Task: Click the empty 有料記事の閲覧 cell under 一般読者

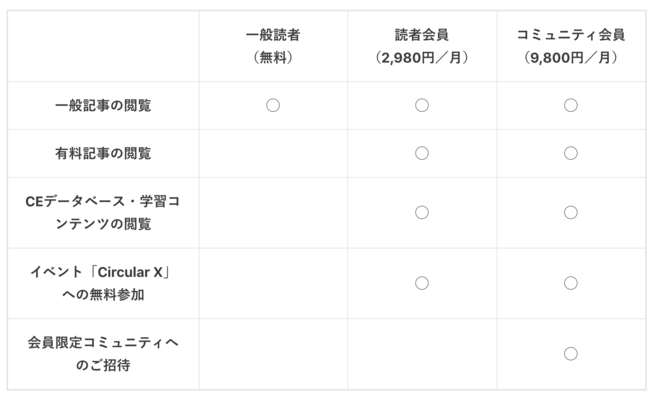Action: click(x=273, y=153)
